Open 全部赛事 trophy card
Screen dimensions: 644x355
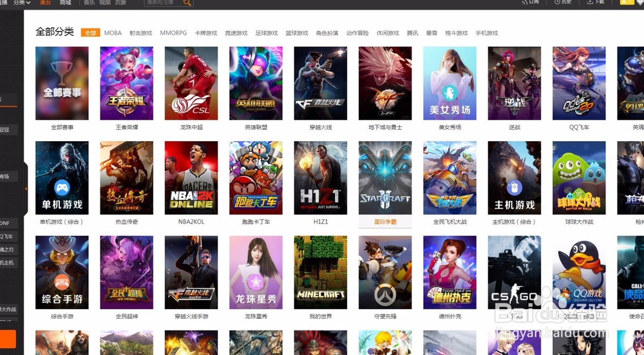[x=62, y=83]
